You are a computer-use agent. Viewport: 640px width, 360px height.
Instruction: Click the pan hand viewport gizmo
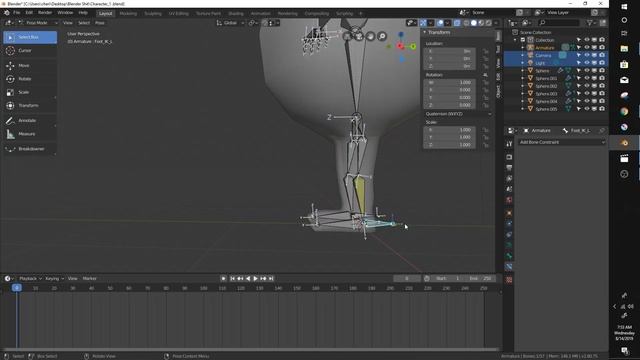coord(370,36)
